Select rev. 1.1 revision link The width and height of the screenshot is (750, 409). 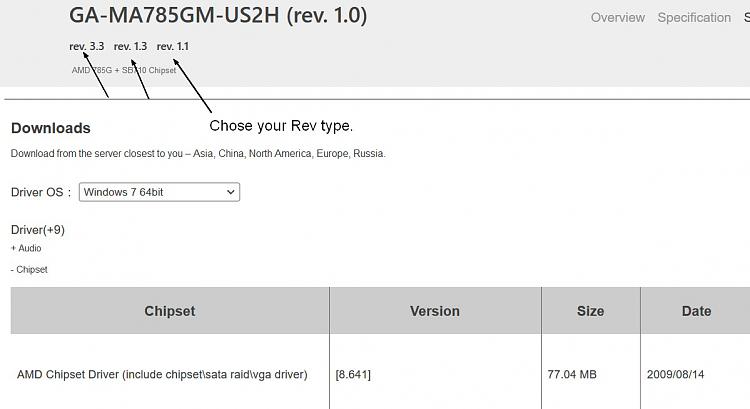[x=173, y=46]
